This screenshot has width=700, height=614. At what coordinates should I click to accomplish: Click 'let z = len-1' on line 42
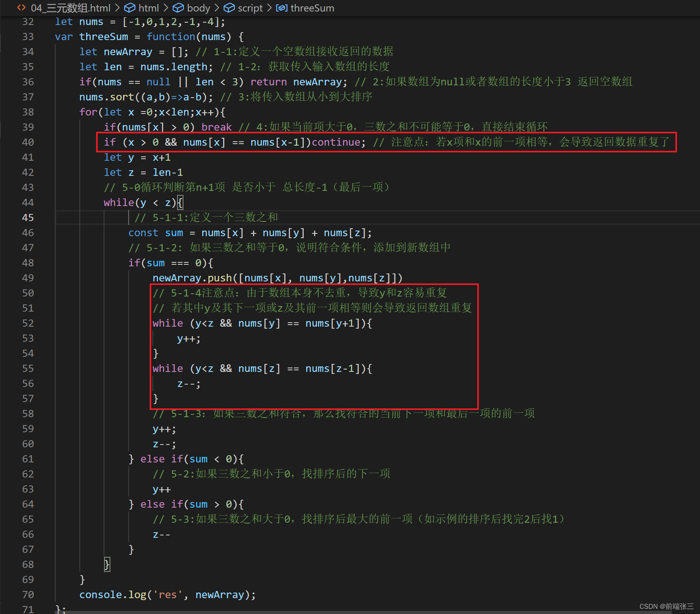click(x=143, y=172)
